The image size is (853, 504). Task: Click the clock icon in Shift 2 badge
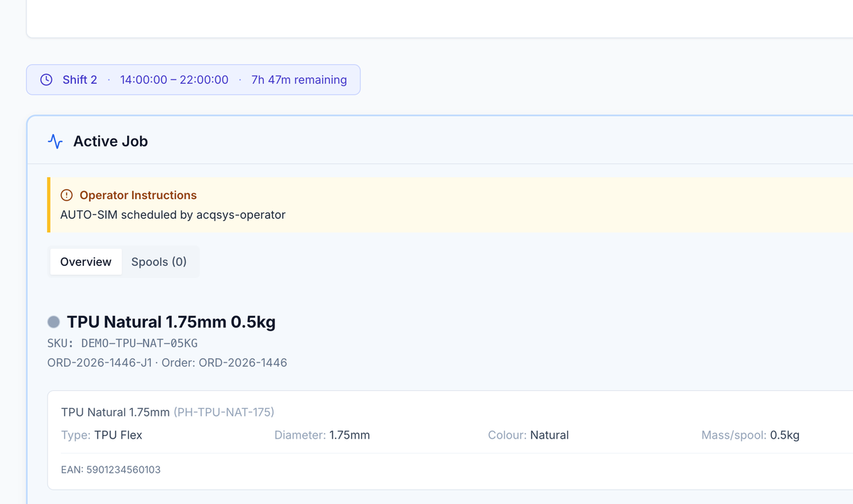click(x=46, y=80)
